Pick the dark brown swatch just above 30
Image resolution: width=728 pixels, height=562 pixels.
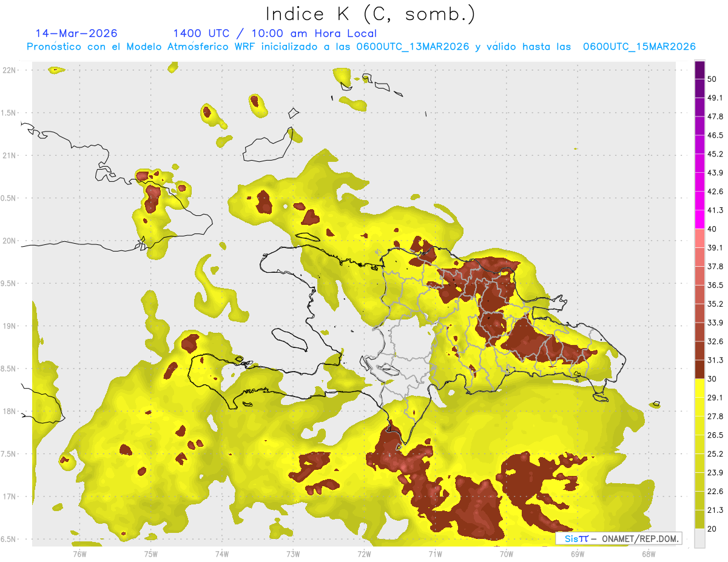699,369
